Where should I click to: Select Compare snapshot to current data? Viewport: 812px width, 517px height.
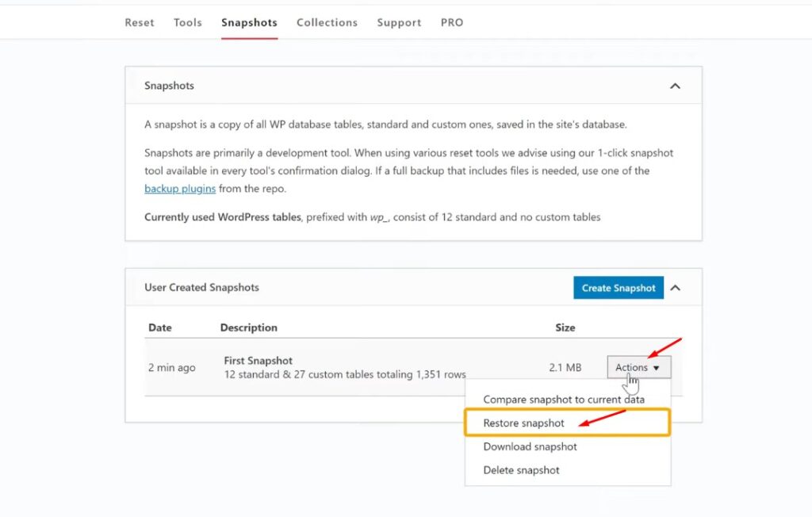point(565,399)
